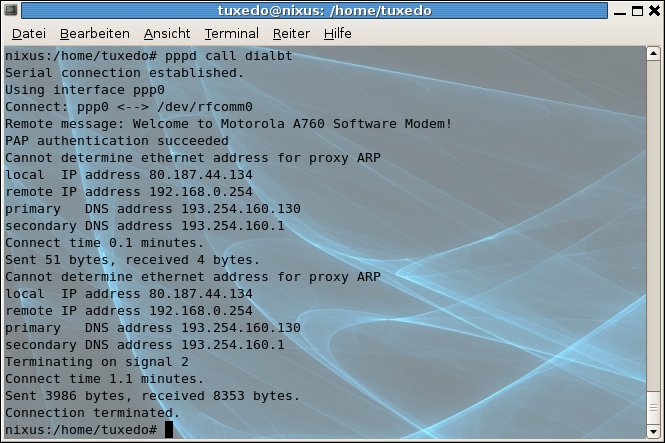
Task: Open the Datei menu
Action: 28,33
